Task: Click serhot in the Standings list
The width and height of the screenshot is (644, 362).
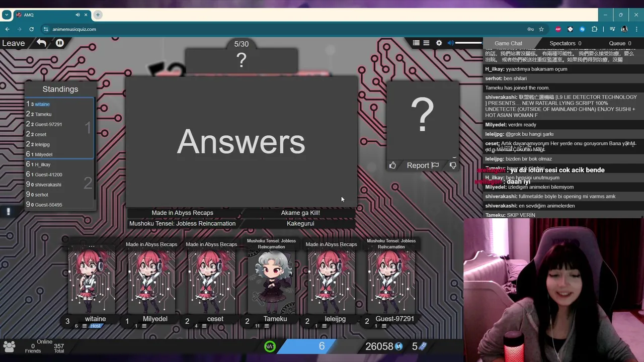Action: click(42, 195)
